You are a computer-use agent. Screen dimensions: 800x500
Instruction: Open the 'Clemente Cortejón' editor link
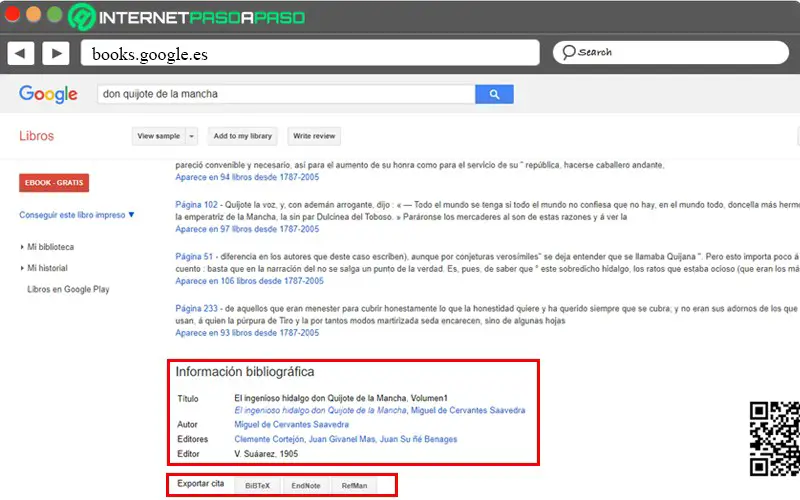[269, 439]
